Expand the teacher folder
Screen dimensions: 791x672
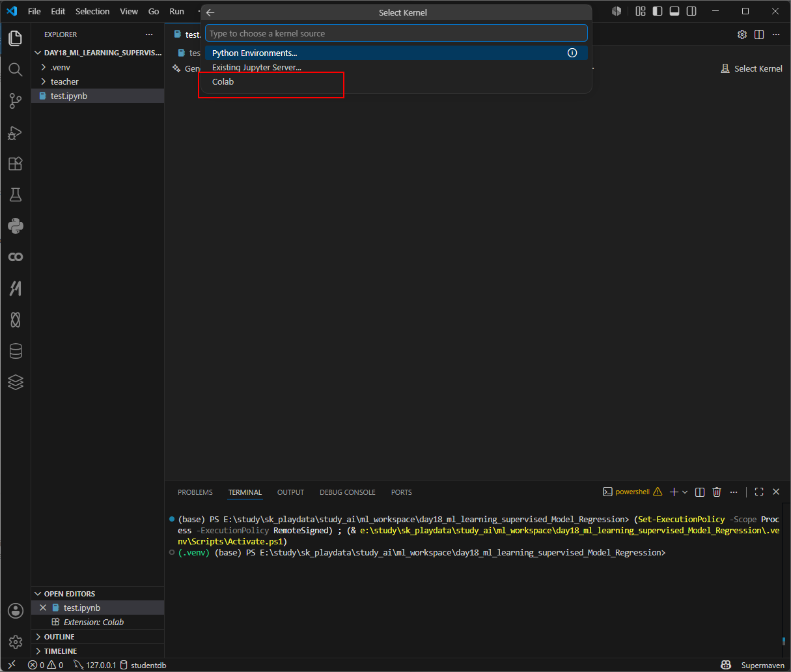coord(98,81)
